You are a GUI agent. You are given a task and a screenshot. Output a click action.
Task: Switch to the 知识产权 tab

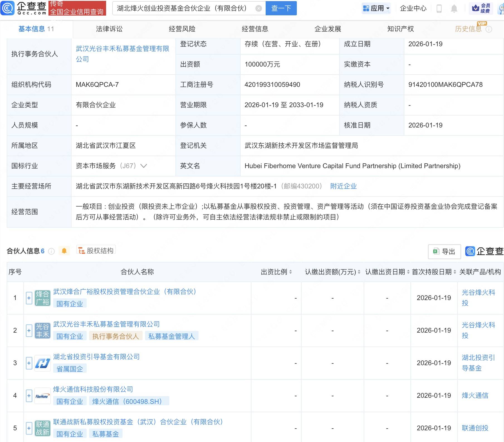pyautogui.click(x=400, y=29)
